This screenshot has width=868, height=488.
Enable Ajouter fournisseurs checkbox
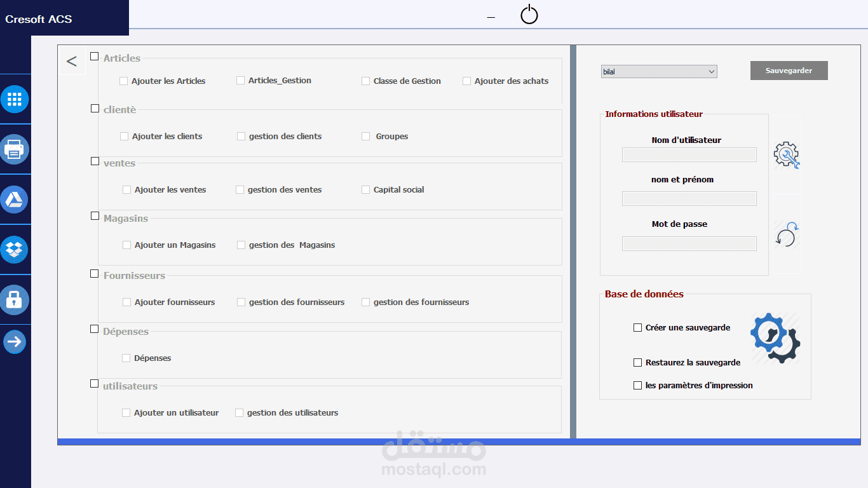click(127, 302)
